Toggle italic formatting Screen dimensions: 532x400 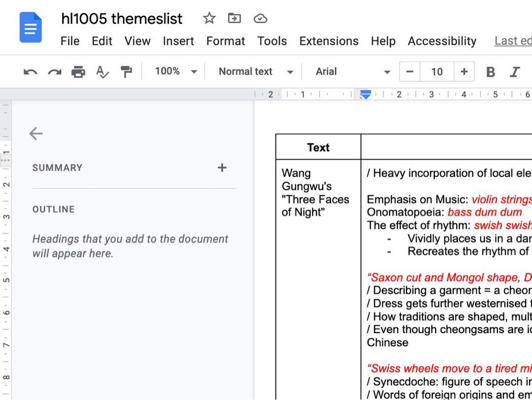(x=515, y=72)
